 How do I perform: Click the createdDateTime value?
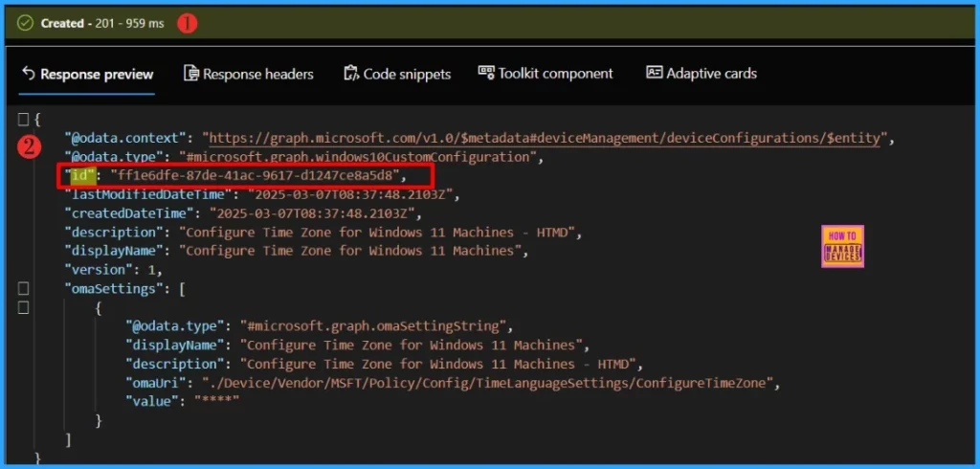point(312,213)
